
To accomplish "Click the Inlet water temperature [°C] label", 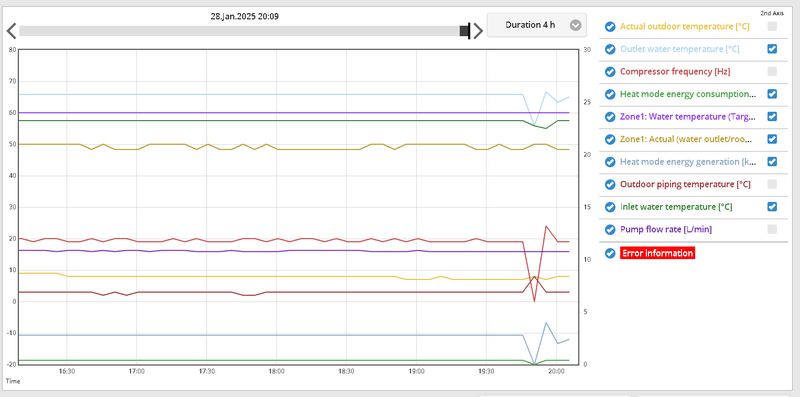I will [x=676, y=207].
